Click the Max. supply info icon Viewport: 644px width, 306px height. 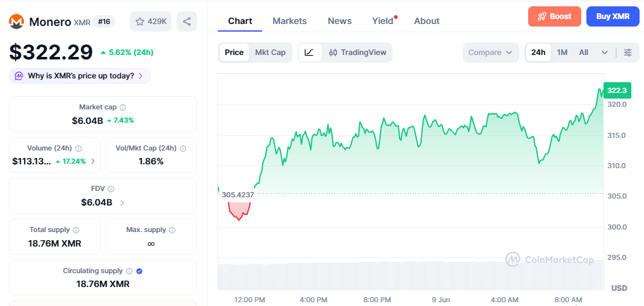172,229
